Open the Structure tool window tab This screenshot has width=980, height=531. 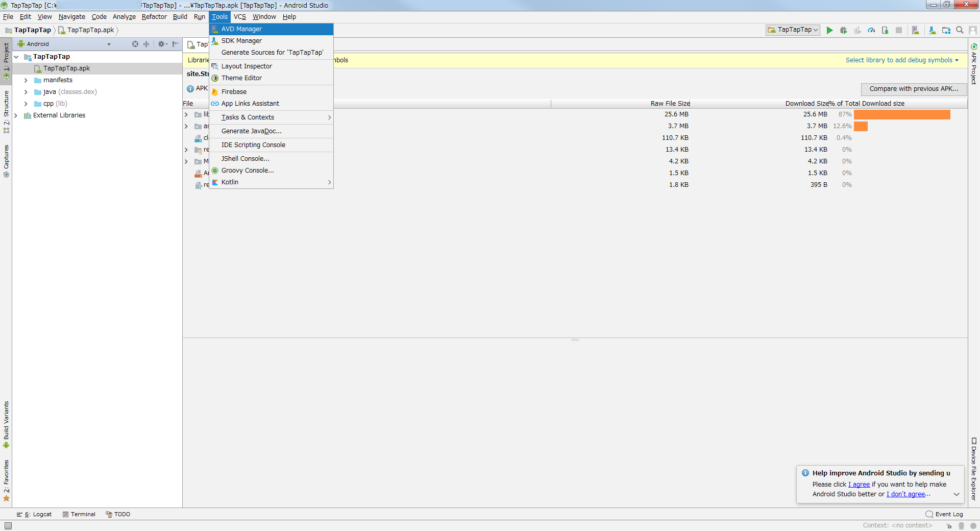pos(6,112)
